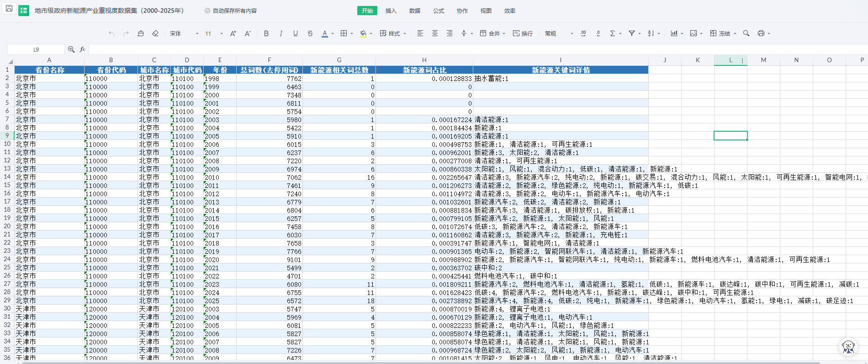Expand the 常规 number format dropdown
This screenshot has width=868, height=364.
click(x=559, y=33)
